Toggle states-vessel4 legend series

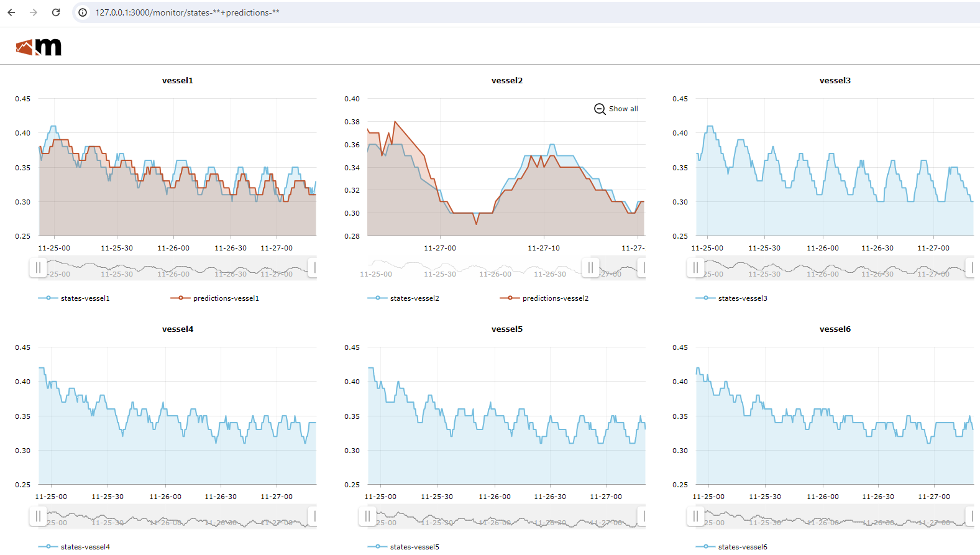tap(74, 547)
